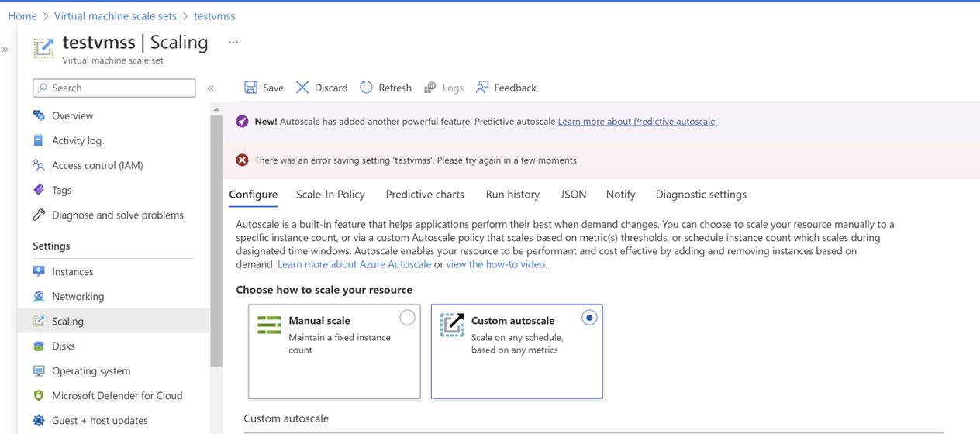Click the Networking icon in sidebar
Viewport: 980px width, 434px height.
[x=39, y=296]
